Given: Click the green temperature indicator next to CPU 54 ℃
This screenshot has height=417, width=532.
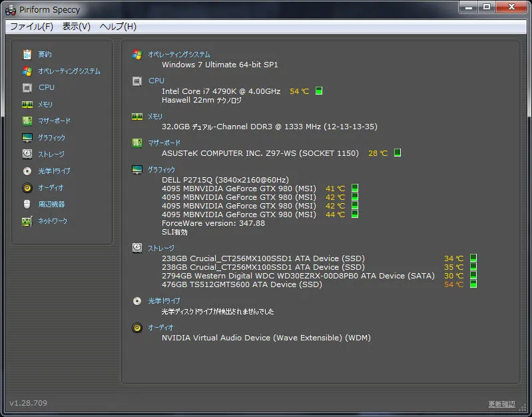Looking at the screenshot, I should pos(318,91).
